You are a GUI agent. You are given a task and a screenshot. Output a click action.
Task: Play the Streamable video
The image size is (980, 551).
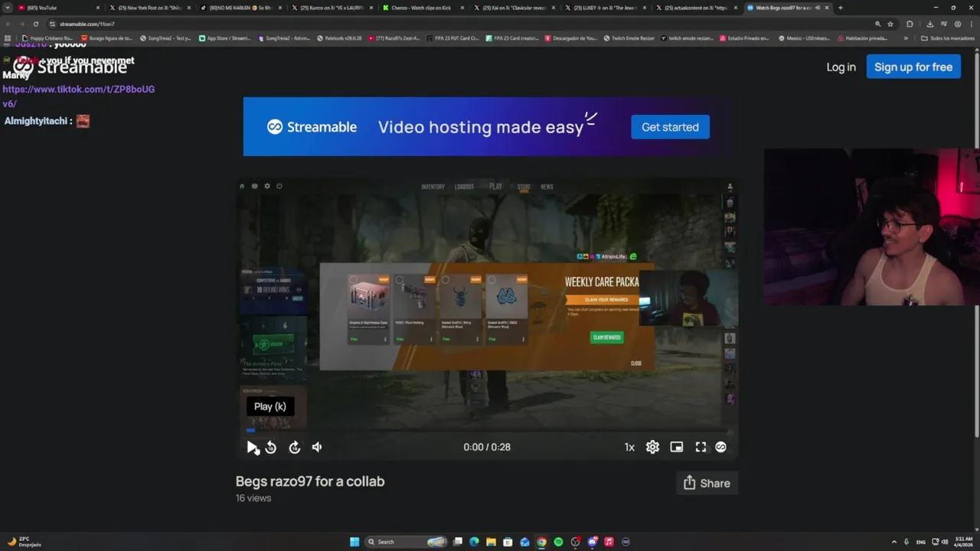click(x=252, y=448)
